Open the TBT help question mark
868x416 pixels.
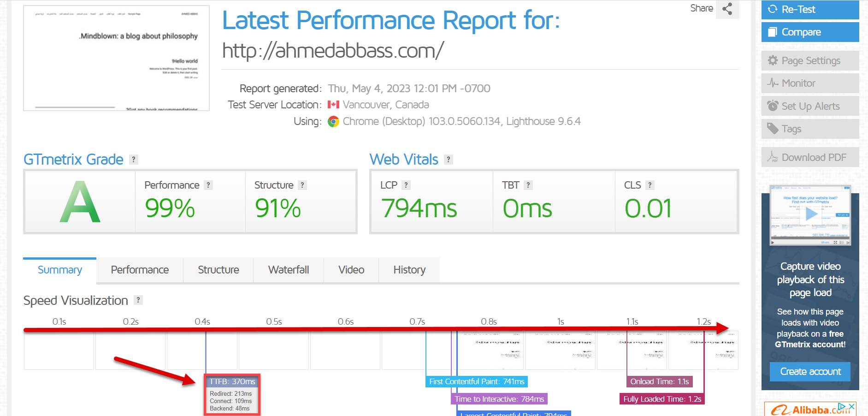point(528,185)
